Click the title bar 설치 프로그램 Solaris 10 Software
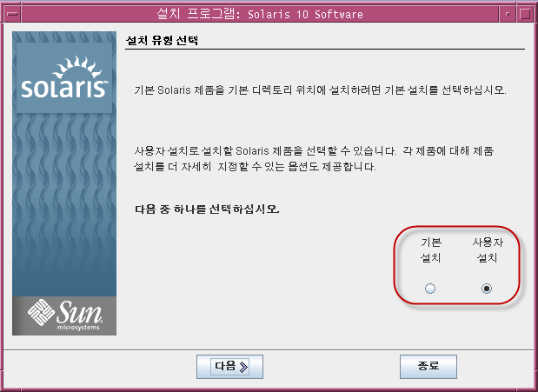This screenshot has width=538, height=392. point(260,14)
